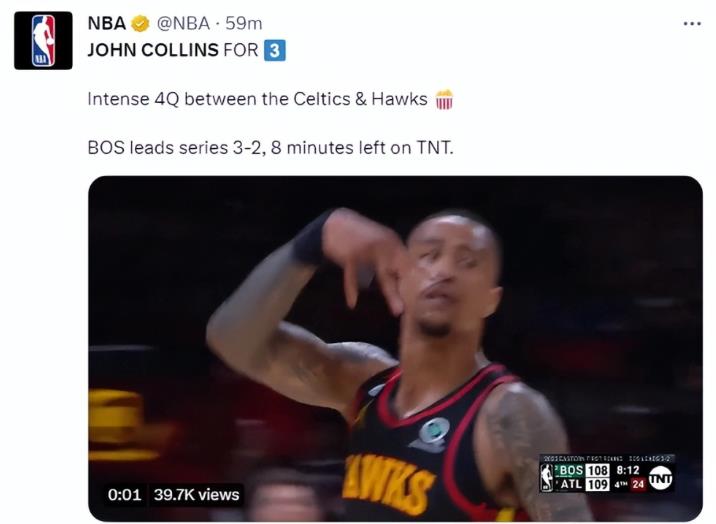
Task: Click the gold verified badge beside NBA
Action: coord(140,23)
